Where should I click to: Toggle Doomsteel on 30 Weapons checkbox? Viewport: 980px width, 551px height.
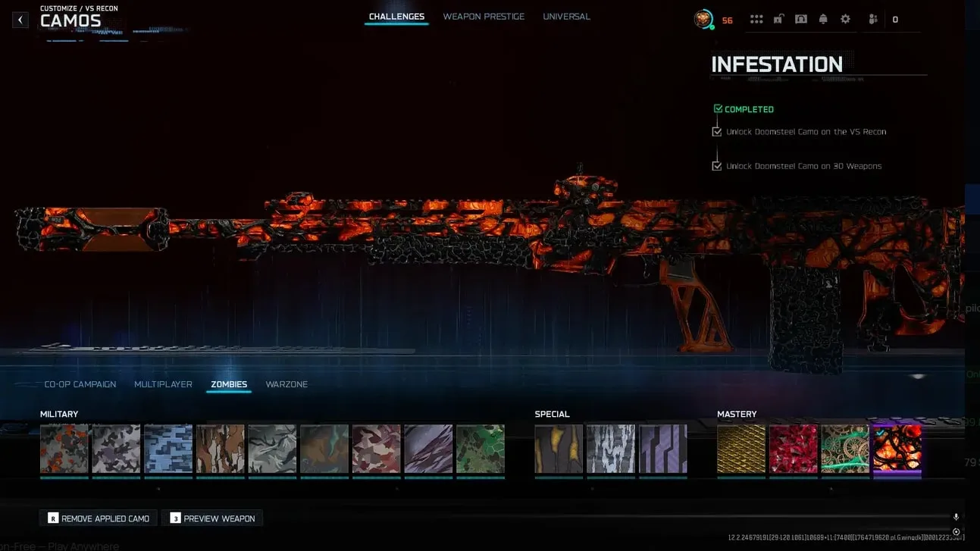coord(717,166)
